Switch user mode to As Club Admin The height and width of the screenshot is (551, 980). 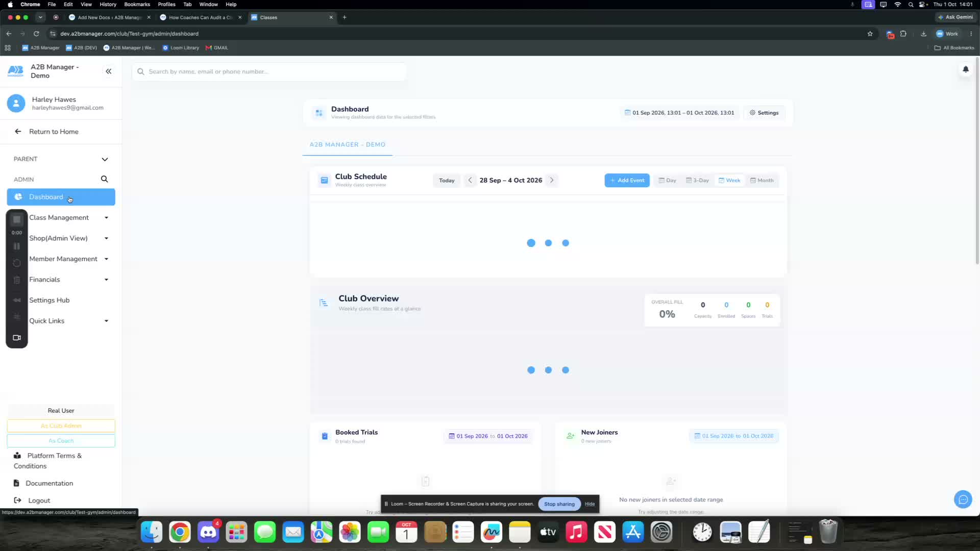pyautogui.click(x=61, y=425)
